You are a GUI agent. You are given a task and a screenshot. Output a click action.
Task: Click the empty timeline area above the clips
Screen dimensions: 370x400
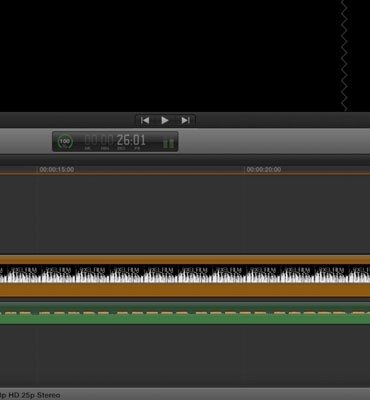[185, 215]
